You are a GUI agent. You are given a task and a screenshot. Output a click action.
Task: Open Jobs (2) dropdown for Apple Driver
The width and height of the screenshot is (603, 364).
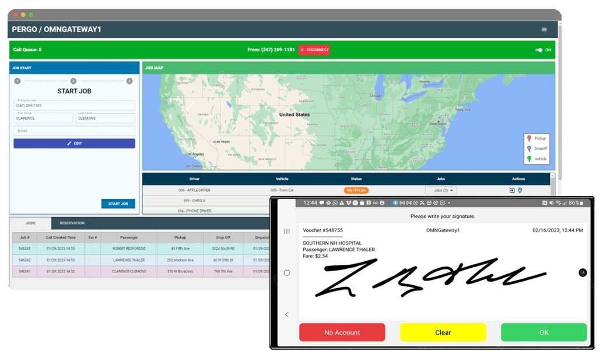[x=441, y=191]
